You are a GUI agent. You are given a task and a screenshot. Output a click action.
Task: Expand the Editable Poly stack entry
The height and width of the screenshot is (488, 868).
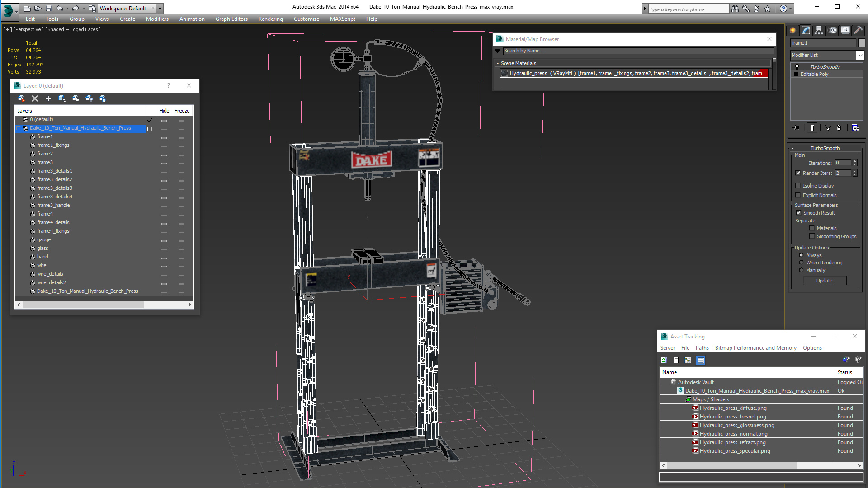pyautogui.click(x=796, y=74)
